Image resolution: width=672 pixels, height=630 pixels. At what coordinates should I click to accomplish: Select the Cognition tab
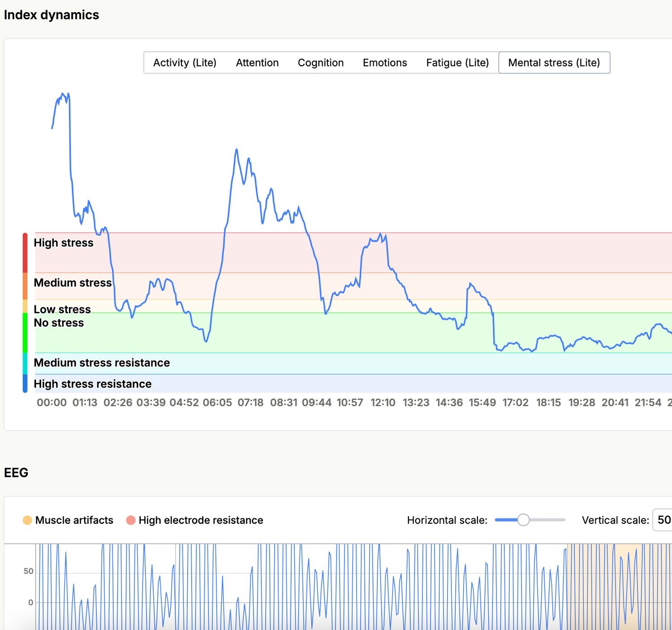click(x=321, y=63)
